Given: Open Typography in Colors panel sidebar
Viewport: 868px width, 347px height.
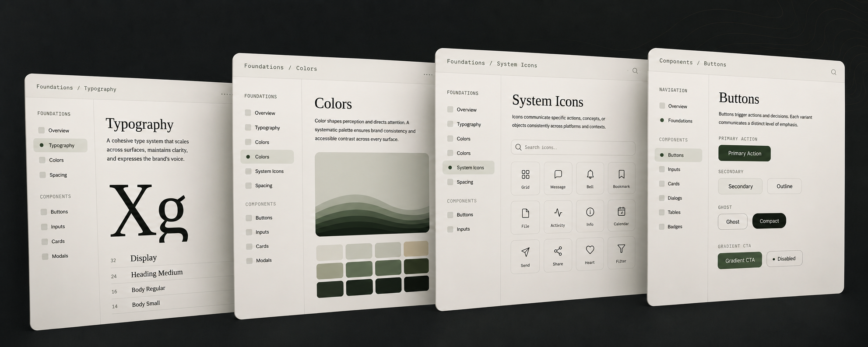Looking at the screenshot, I should click(267, 128).
